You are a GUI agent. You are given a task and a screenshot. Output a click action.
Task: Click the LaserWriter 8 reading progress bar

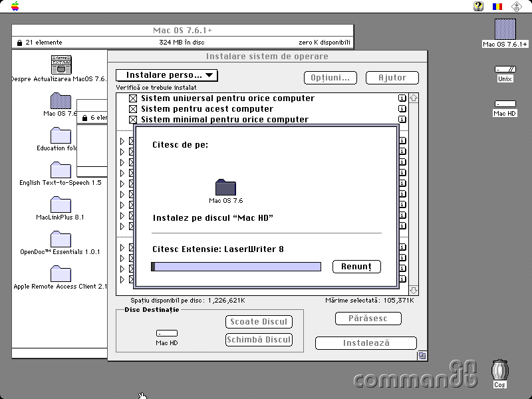coord(236,267)
